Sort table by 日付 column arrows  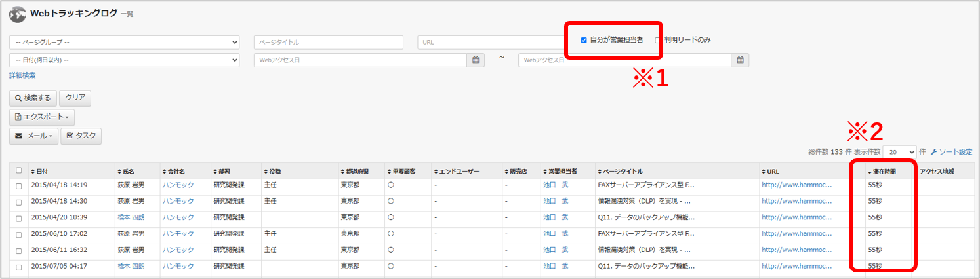coord(33,172)
